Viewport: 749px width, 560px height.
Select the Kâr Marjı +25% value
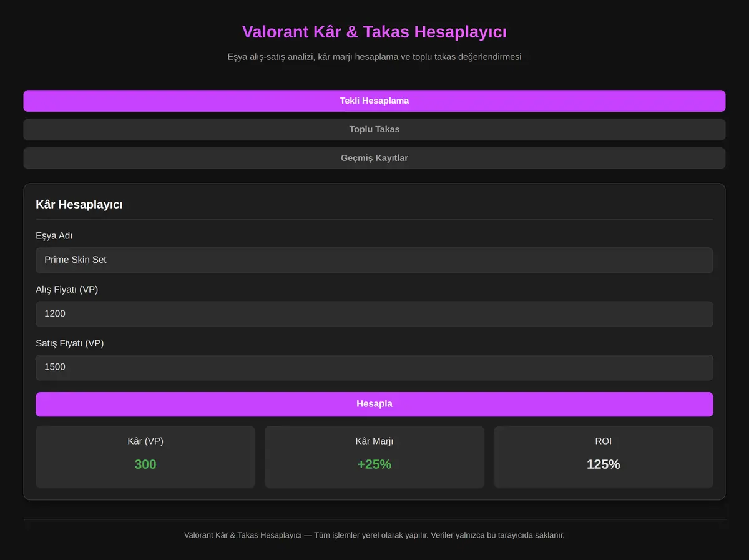tap(374, 464)
